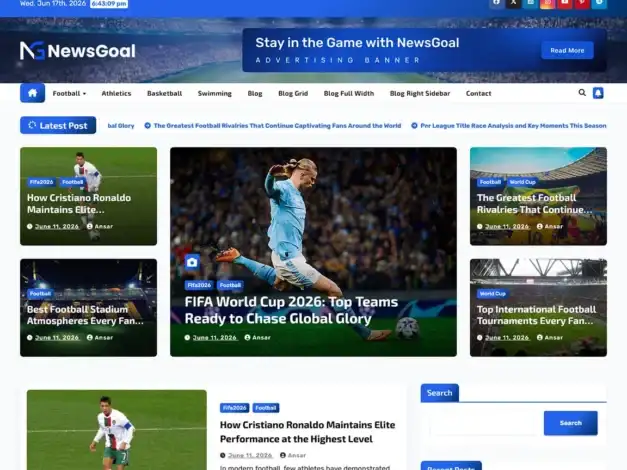This screenshot has height=470, width=627.
Task: Click World Cup tag on International Tournaments card
Action: tap(492, 294)
